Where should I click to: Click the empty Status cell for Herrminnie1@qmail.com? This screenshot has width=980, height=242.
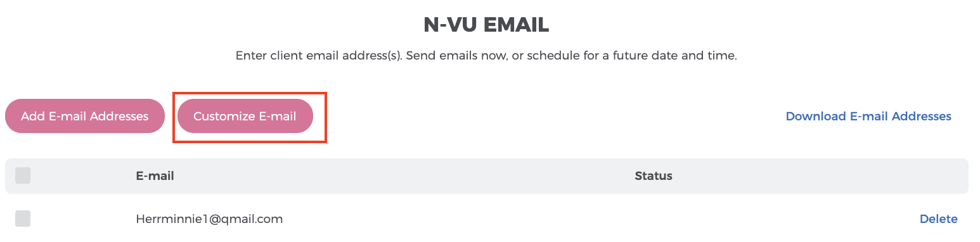click(x=654, y=219)
